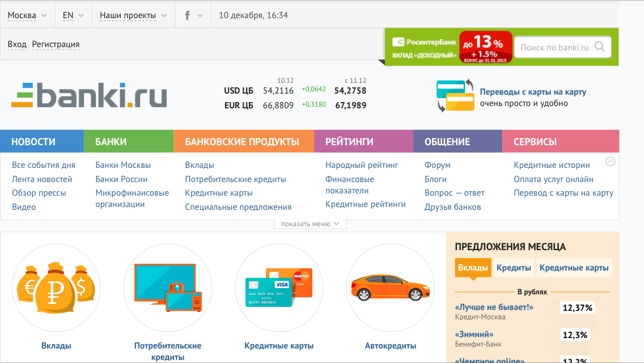This screenshot has height=363, width=644.
Task: Click the orange car Автокредиты icon
Action: point(391,288)
